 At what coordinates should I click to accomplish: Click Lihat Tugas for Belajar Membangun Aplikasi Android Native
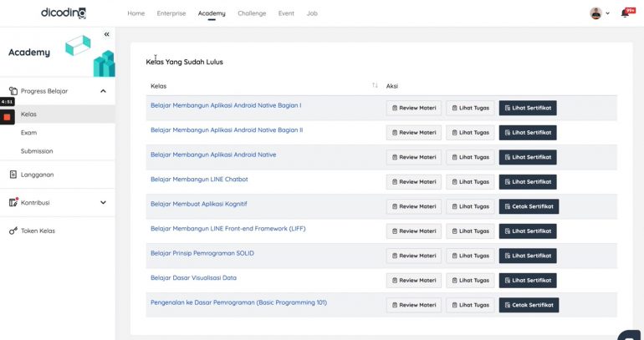point(470,157)
